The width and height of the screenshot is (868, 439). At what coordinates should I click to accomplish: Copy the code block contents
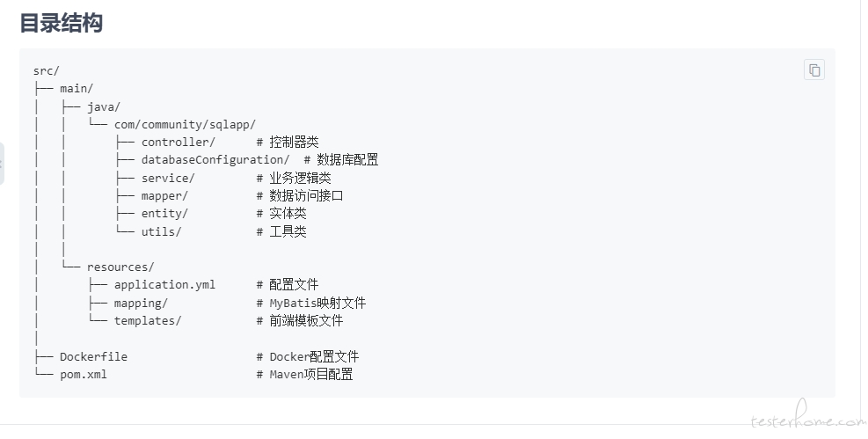pos(813,70)
